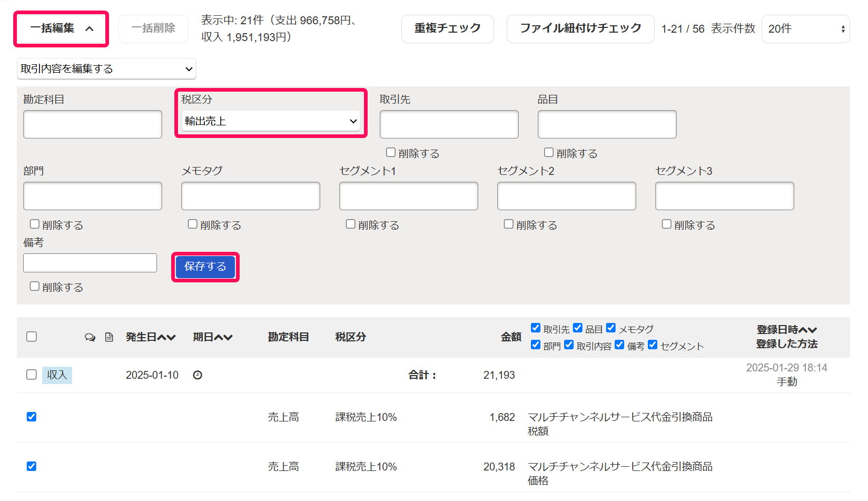The height and width of the screenshot is (501, 868).
Task: Focus the メモタグ input field
Action: pyautogui.click(x=251, y=196)
